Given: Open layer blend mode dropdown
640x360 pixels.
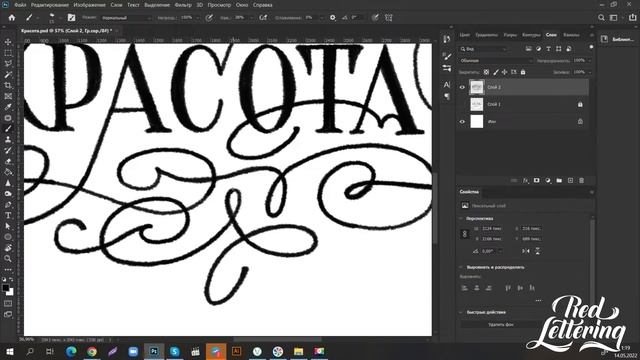Looking at the screenshot, I should coord(496,60).
